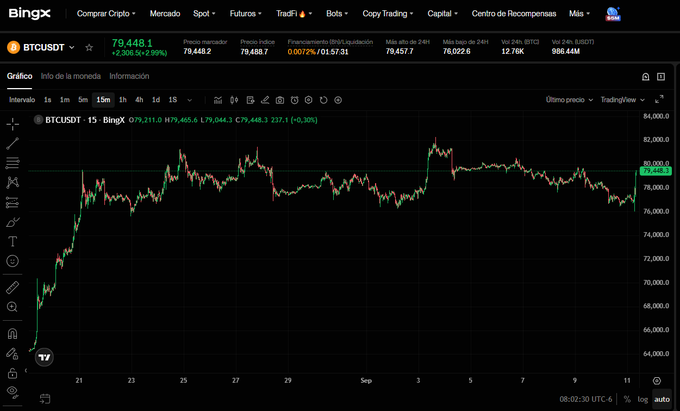Image resolution: width=680 pixels, height=411 pixels.
Task: Select the 1h interval
Action: (x=123, y=100)
